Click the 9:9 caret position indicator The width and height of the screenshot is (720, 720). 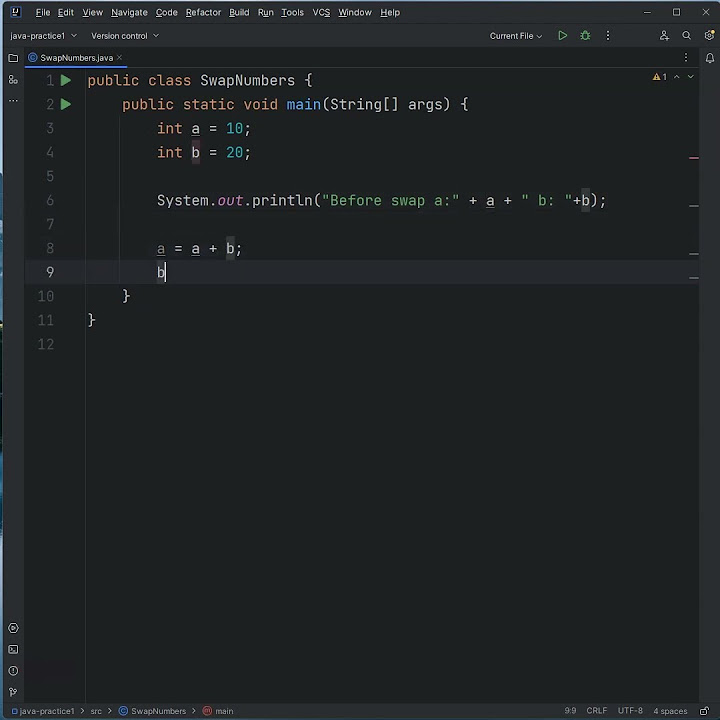pos(570,711)
